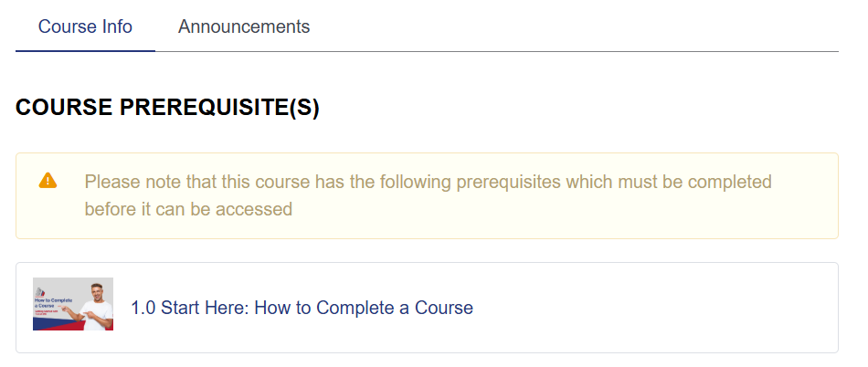Switch to the Course Info tab
Viewport: 868px width, 367px height.
85,26
